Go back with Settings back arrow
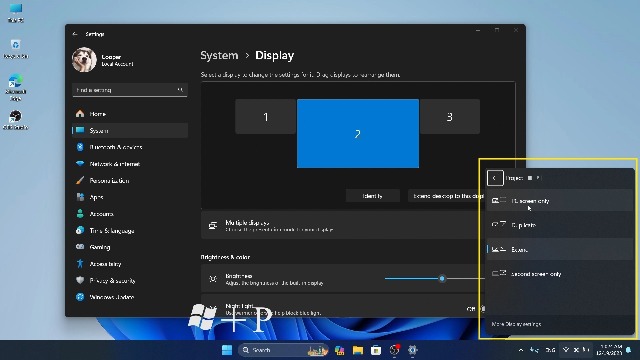640x360 pixels. 75,34
